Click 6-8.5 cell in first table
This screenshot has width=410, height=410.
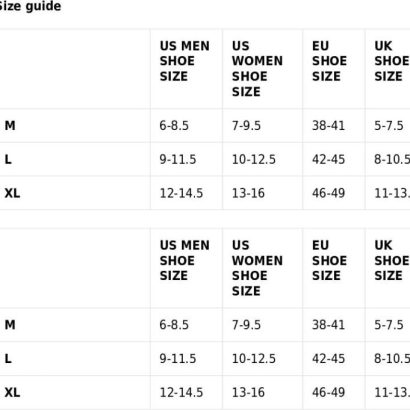(x=174, y=126)
